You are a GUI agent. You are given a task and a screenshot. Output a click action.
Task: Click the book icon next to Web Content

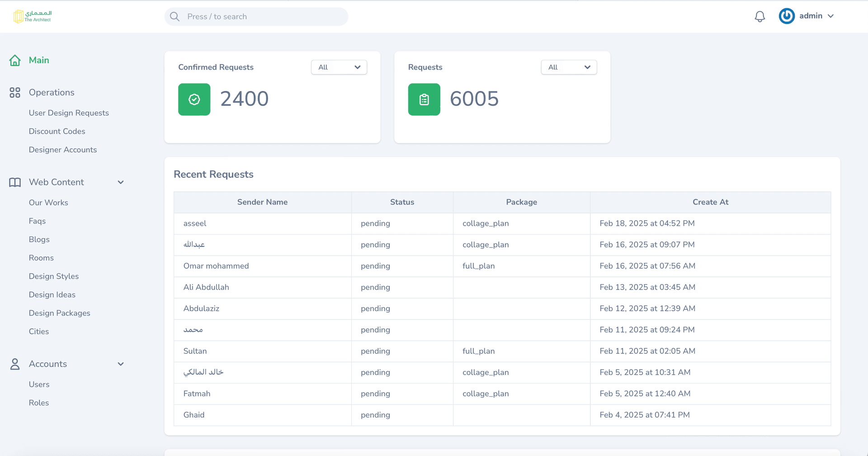15,182
